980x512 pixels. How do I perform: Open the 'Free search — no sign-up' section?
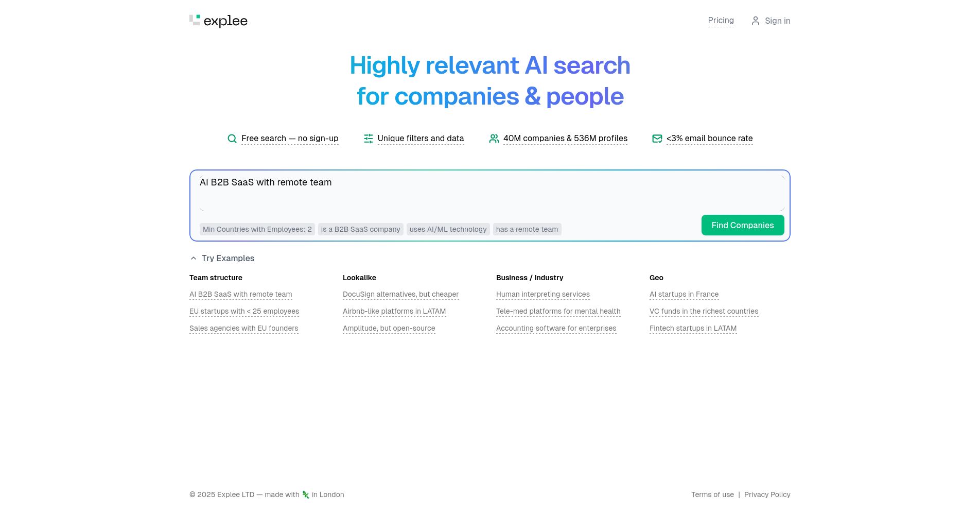point(290,138)
